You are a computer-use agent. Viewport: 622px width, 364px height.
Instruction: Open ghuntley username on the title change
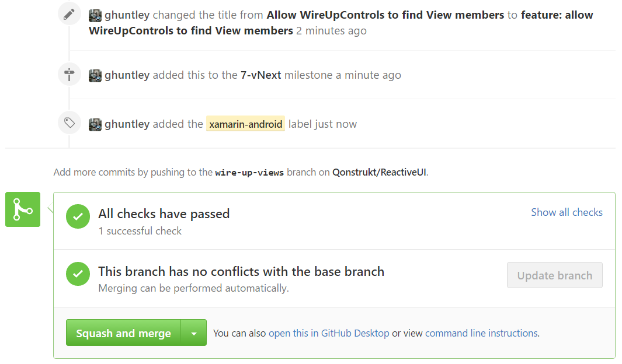[x=127, y=15]
